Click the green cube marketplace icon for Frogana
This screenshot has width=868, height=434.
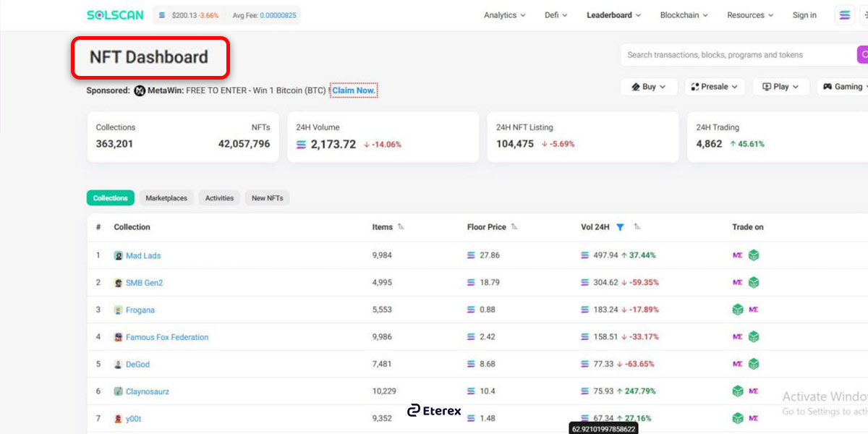(x=738, y=310)
